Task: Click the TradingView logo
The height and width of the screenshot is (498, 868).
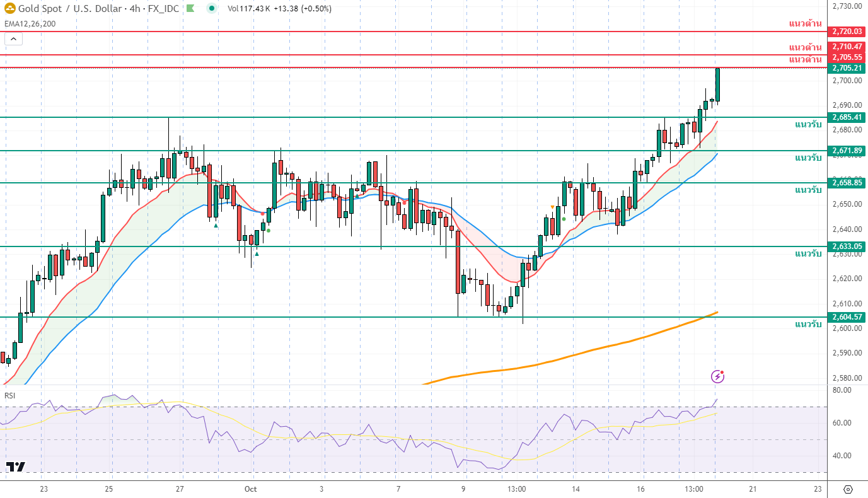Action: point(16,466)
